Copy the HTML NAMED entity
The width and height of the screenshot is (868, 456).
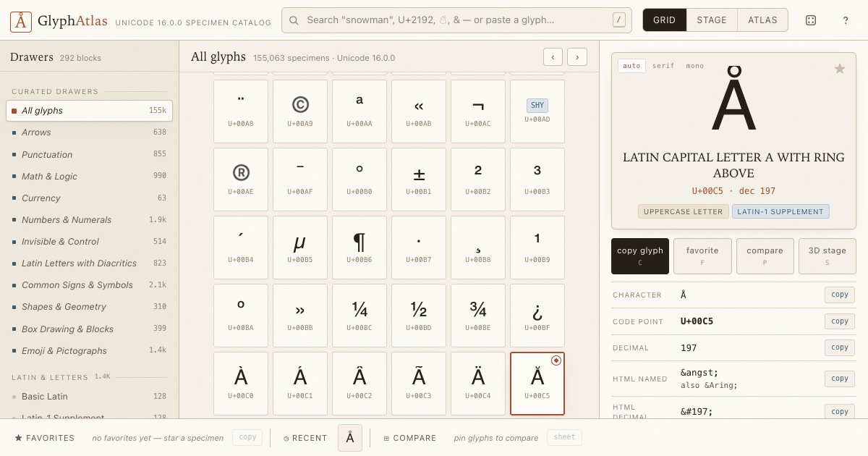coord(840,379)
